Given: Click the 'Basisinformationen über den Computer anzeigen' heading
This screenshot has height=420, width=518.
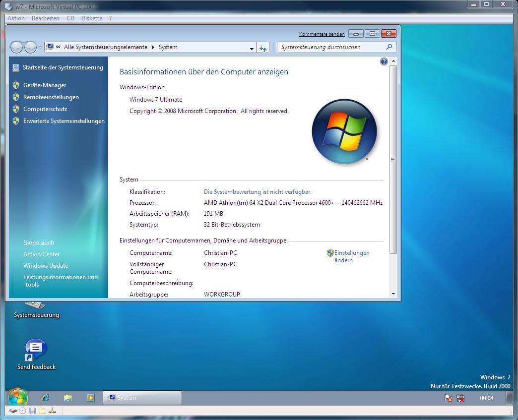Looking at the screenshot, I should pyautogui.click(x=204, y=71).
